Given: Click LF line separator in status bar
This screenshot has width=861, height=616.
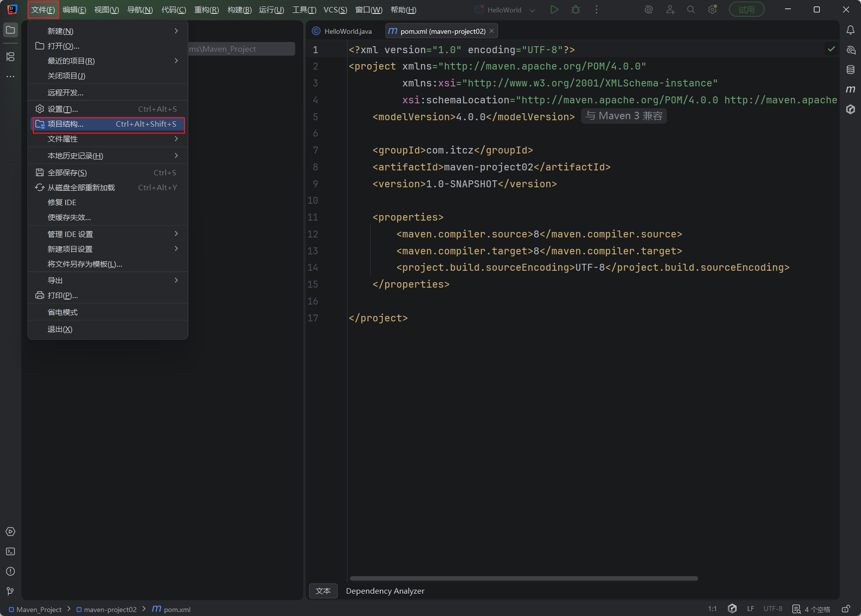Looking at the screenshot, I should click(x=751, y=609).
